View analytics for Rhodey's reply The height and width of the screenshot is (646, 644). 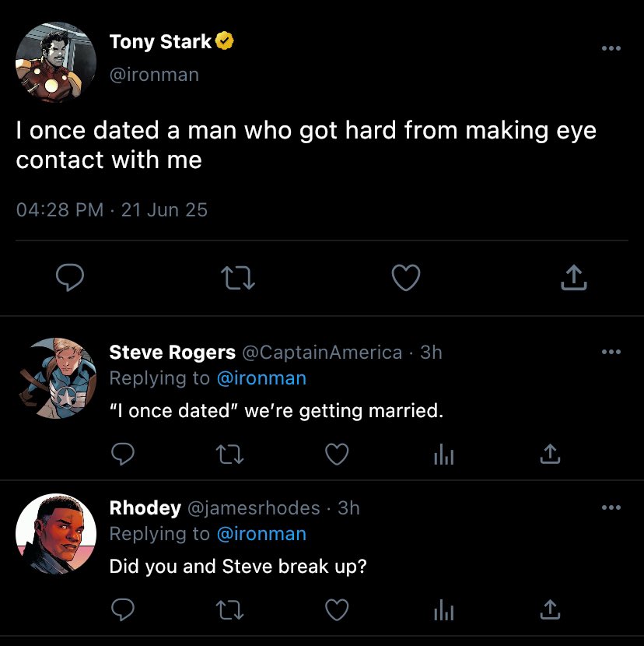(x=443, y=610)
